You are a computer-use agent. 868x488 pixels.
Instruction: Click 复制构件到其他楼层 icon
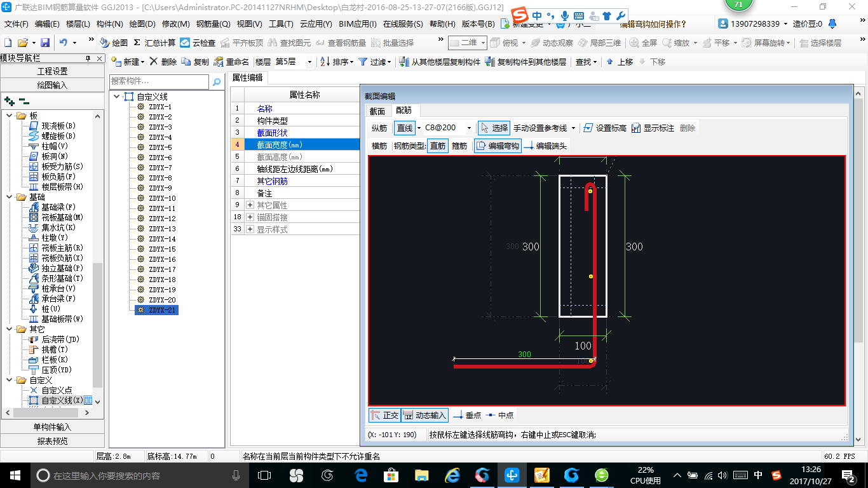(526, 62)
